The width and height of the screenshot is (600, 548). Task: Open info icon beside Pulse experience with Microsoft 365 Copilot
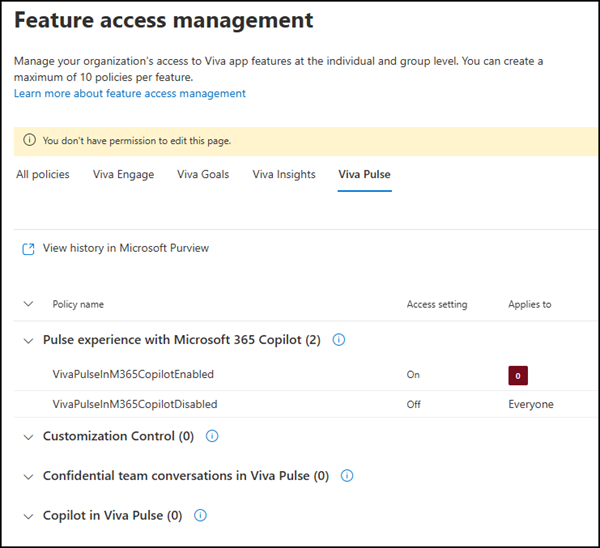pos(339,340)
